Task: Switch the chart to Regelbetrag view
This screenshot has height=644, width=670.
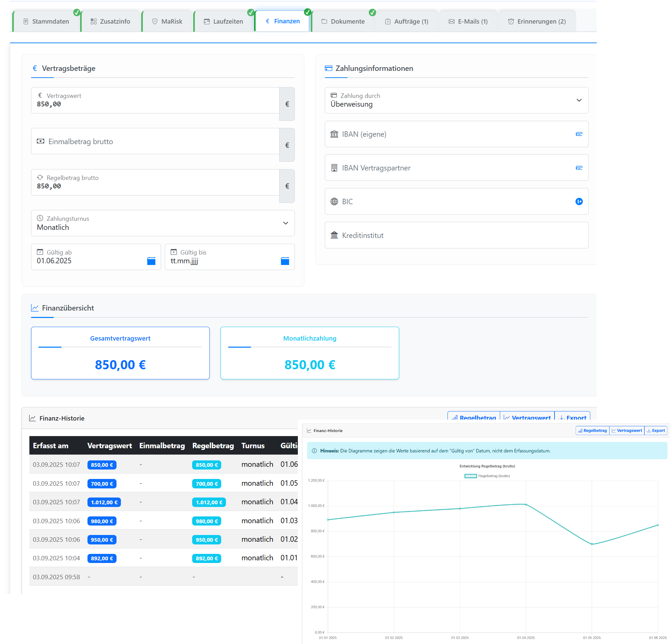Action: point(592,430)
